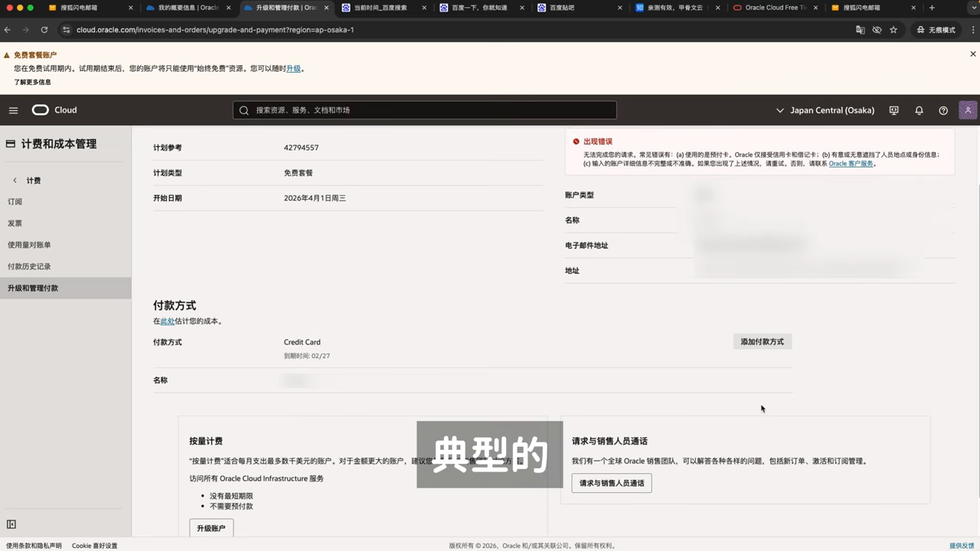The width and height of the screenshot is (980, 551).
Task: Open the user profile avatar menu
Action: tap(968, 110)
